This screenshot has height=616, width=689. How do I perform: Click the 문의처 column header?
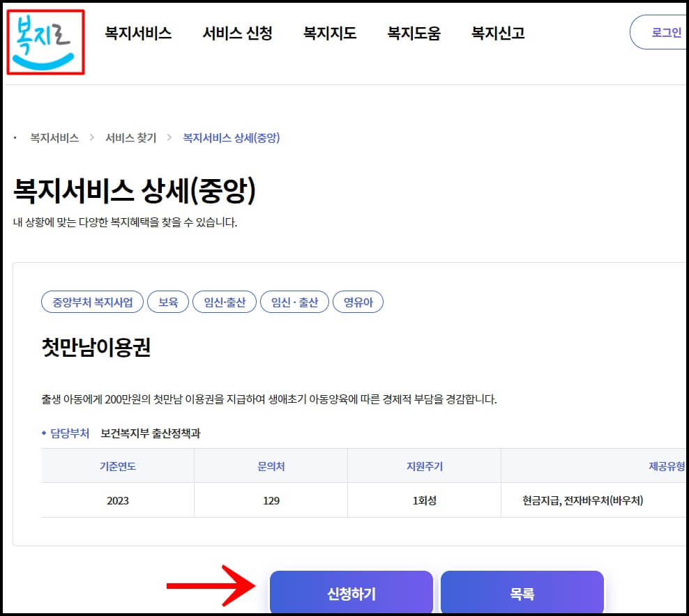(x=271, y=465)
